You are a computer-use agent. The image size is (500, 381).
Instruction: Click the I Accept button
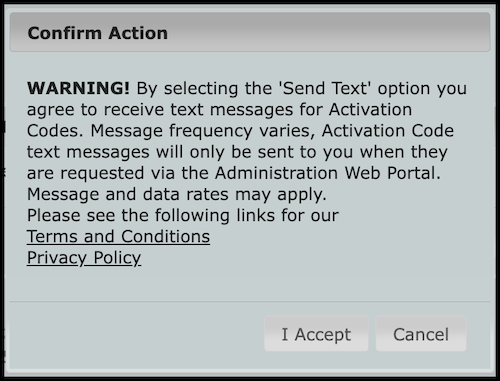coord(316,334)
